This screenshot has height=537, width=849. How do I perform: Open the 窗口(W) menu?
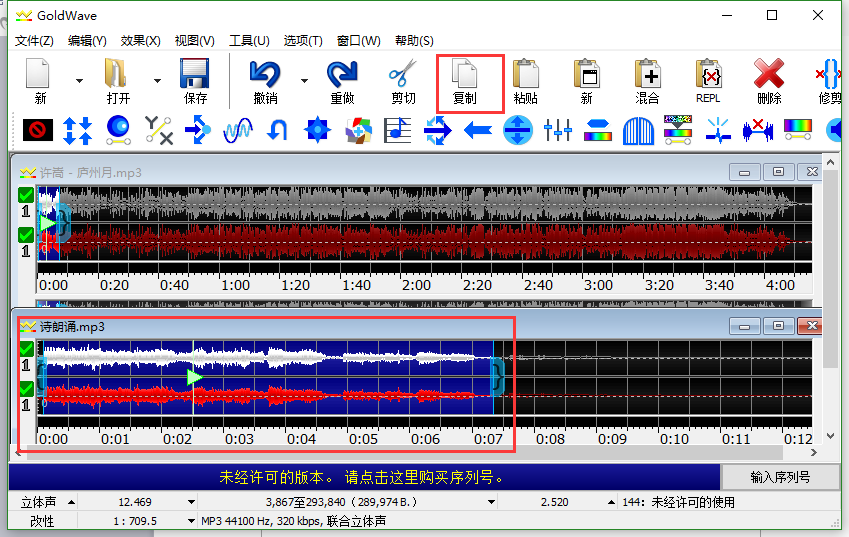tap(358, 41)
